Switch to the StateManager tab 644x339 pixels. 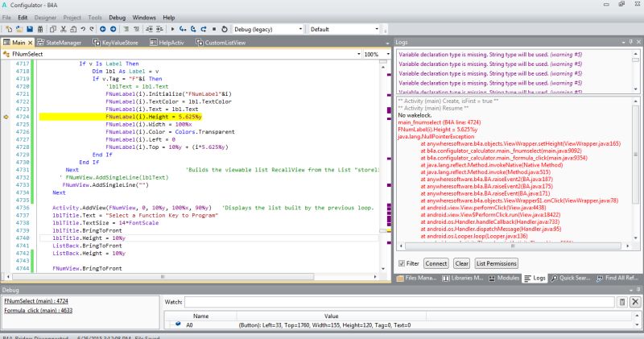pos(63,42)
